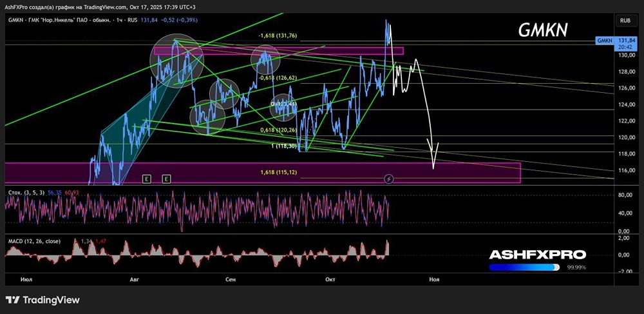Click the 120,00 price axis label
This screenshot has height=314, width=644.
(625, 138)
